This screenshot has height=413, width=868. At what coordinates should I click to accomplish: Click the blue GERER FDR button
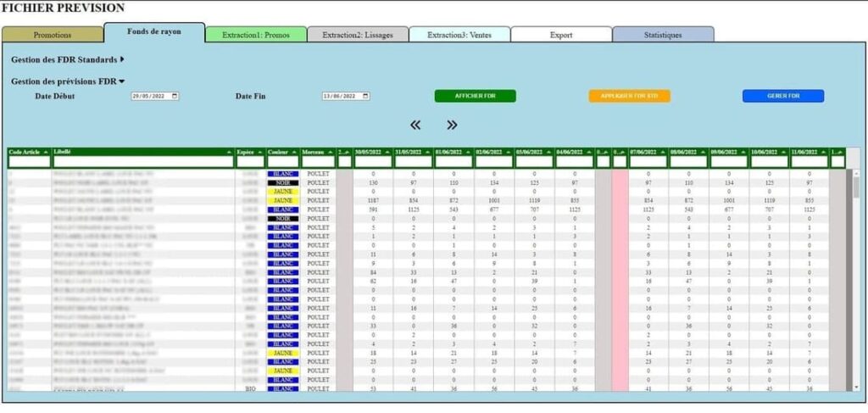pyautogui.click(x=783, y=97)
